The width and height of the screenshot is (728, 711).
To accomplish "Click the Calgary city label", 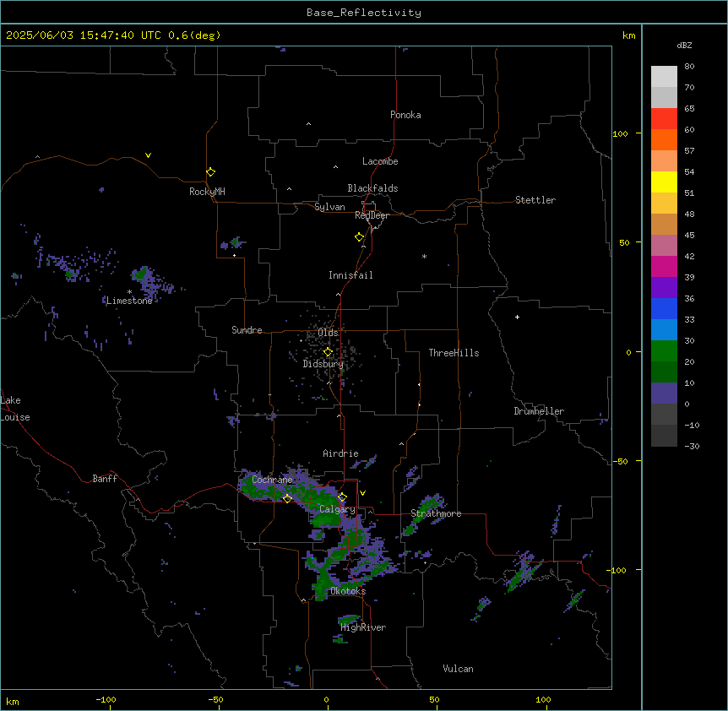I will point(337,509).
